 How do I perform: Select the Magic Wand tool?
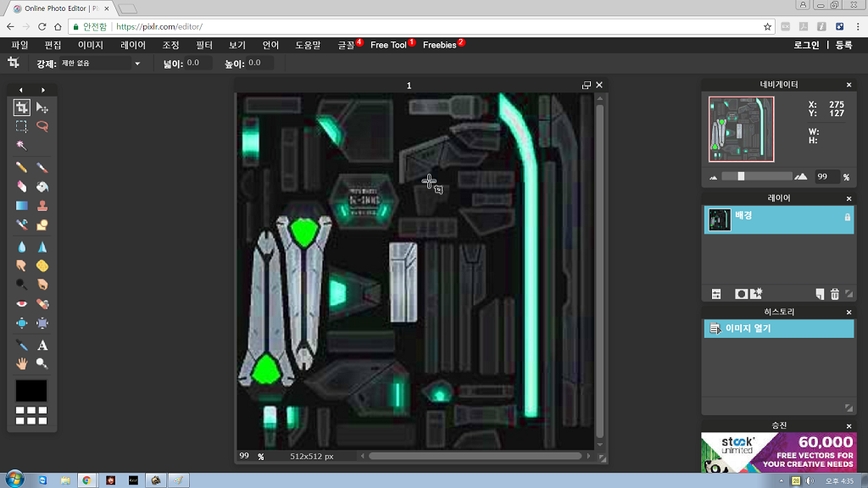click(x=21, y=145)
